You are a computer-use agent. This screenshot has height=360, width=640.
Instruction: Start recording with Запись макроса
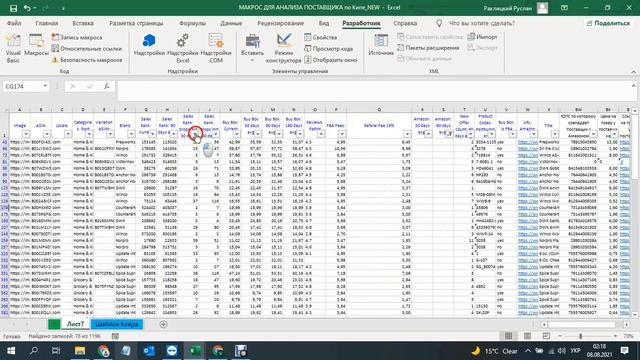[77, 37]
